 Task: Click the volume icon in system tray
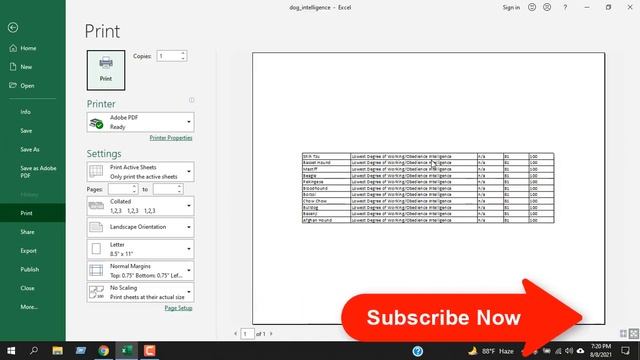click(569, 351)
